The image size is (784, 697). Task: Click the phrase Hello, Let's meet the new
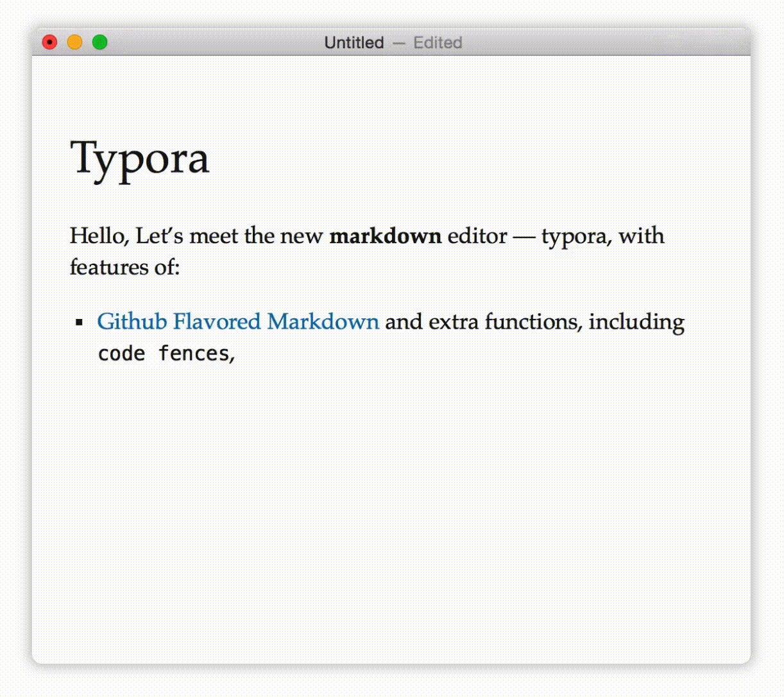coord(196,236)
